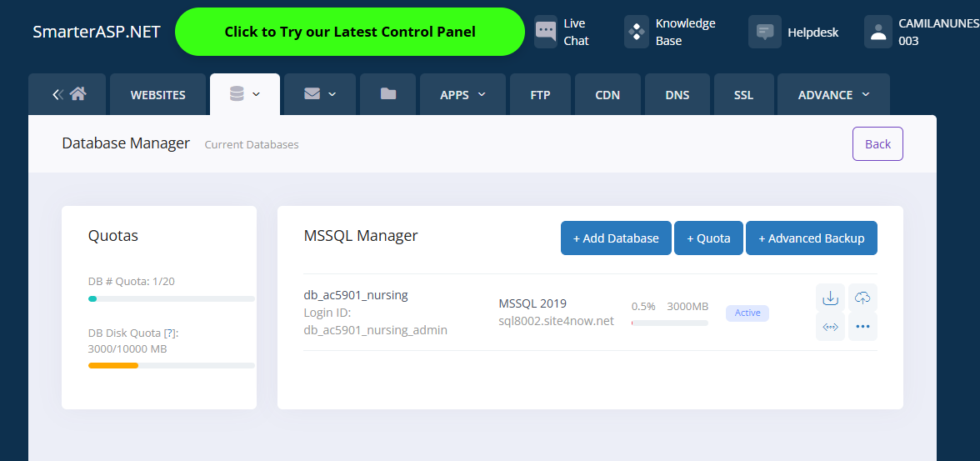Image resolution: width=980 pixels, height=461 pixels.
Task: Click the DB # Quota progress bar
Action: [172, 299]
